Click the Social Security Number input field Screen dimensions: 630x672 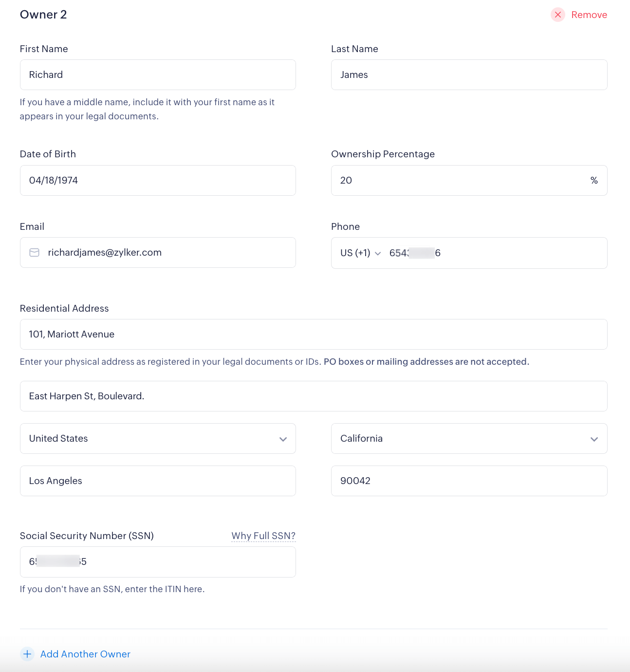pyautogui.click(x=158, y=561)
